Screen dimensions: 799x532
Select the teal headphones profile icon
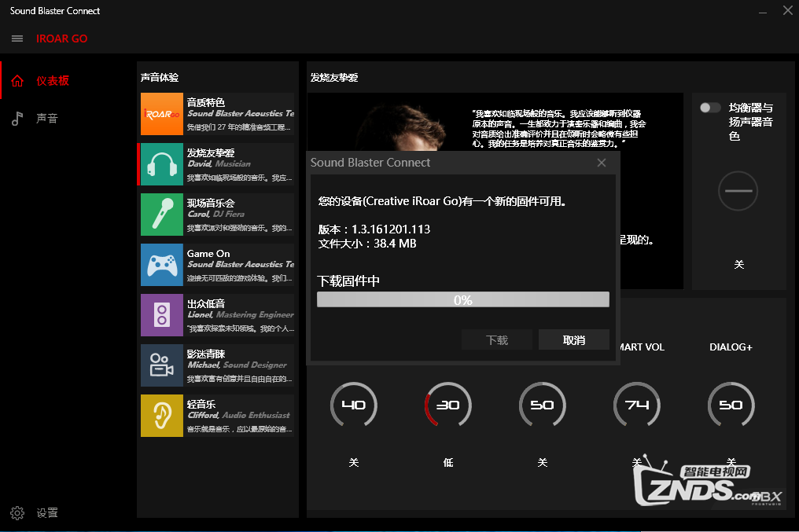coord(161,164)
